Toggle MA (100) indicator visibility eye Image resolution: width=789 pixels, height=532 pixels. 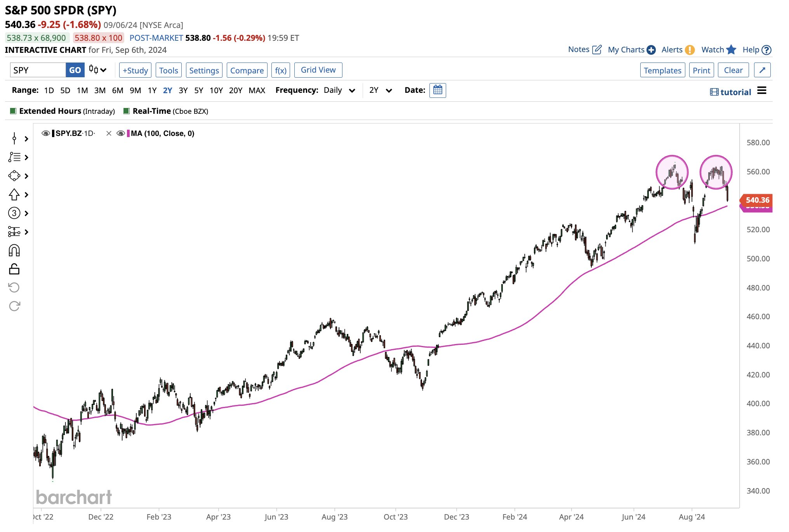click(x=121, y=134)
